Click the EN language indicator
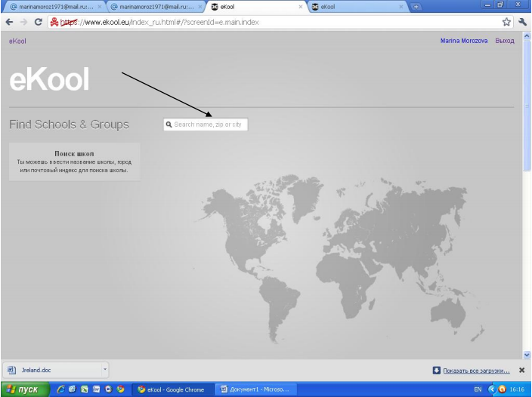This screenshot has width=532, height=397. (478, 389)
